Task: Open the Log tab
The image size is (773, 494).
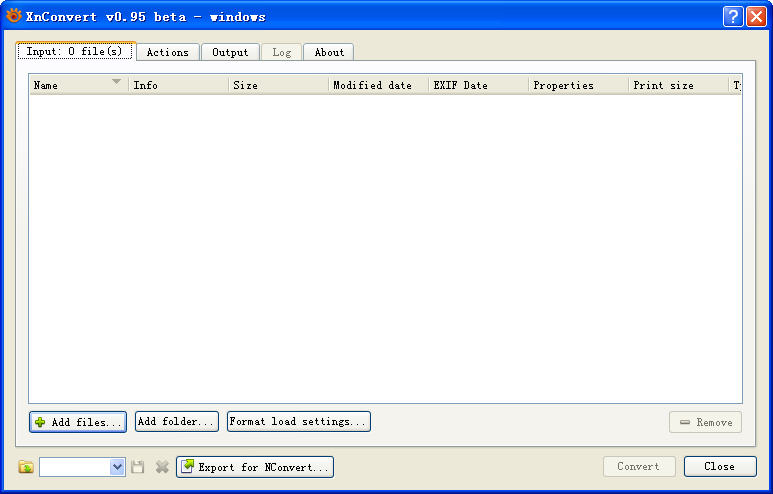Action: (x=281, y=52)
